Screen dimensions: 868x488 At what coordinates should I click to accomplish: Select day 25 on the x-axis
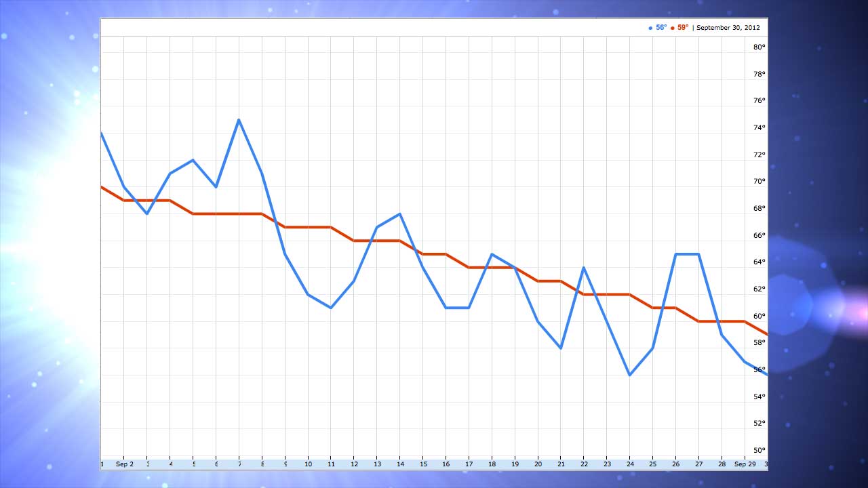pyautogui.click(x=652, y=464)
